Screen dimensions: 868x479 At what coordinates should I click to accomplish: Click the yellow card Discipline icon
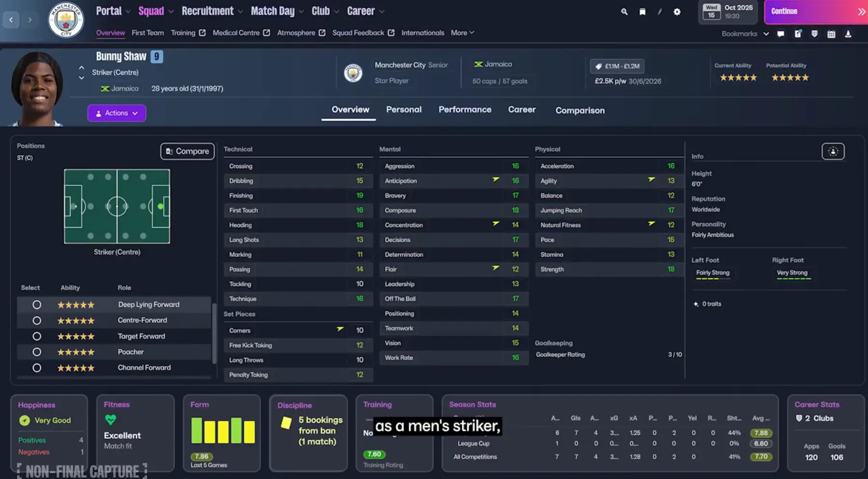point(286,423)
